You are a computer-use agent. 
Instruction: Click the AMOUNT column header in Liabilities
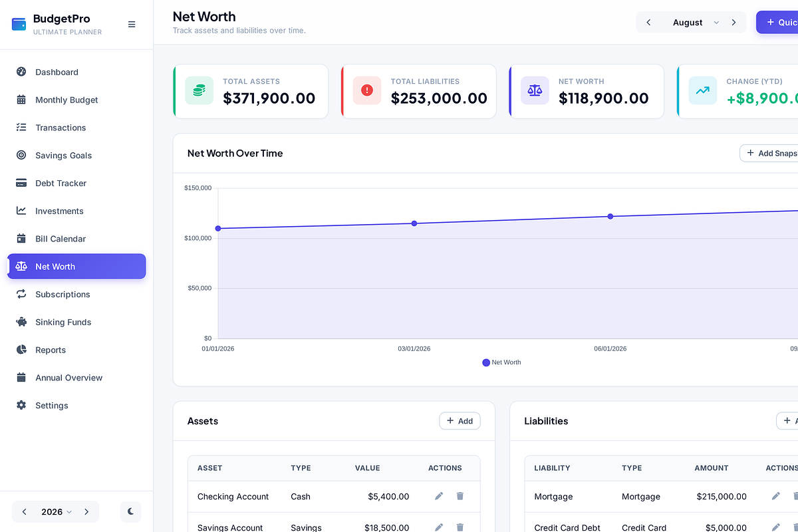[712, 468]
